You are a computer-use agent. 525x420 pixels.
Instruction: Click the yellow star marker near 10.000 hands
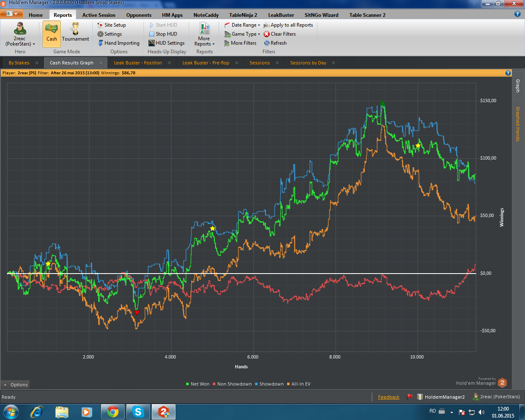click(418, 146)
